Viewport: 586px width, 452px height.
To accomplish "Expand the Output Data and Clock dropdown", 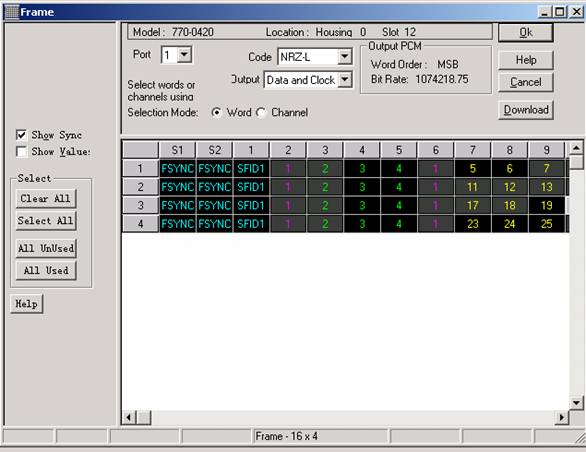I will point(344,80).
